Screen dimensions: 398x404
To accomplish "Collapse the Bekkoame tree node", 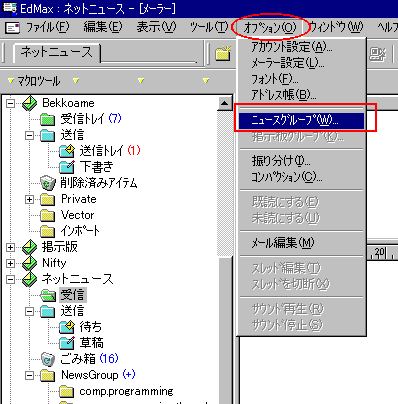I will tap(10, 103).
